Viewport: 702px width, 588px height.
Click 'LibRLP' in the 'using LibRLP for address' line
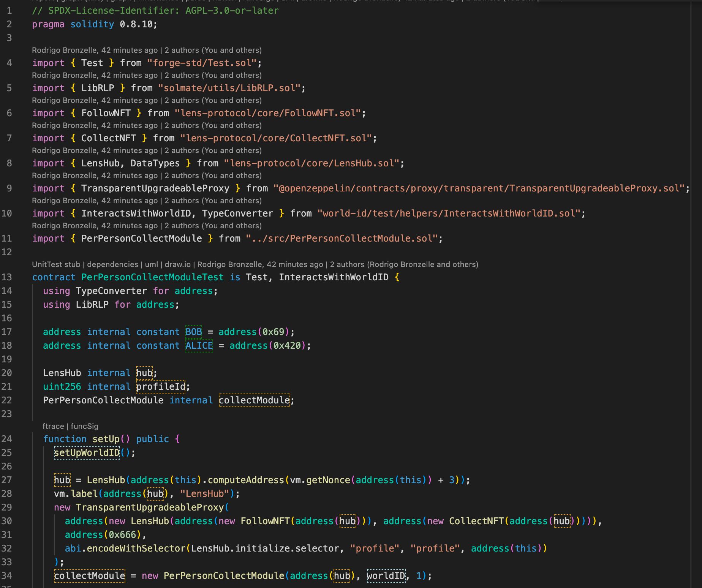92,305
